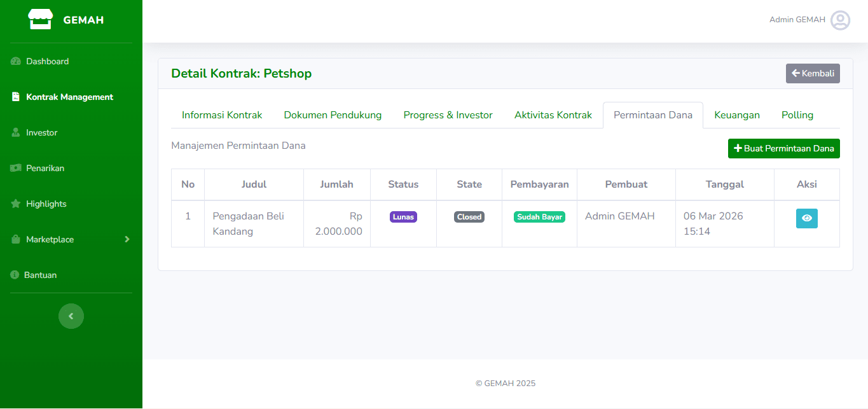The image size is (868, 409).
Task: Switch to the Informasi Kontrak tab
Action: pos(222,115)
